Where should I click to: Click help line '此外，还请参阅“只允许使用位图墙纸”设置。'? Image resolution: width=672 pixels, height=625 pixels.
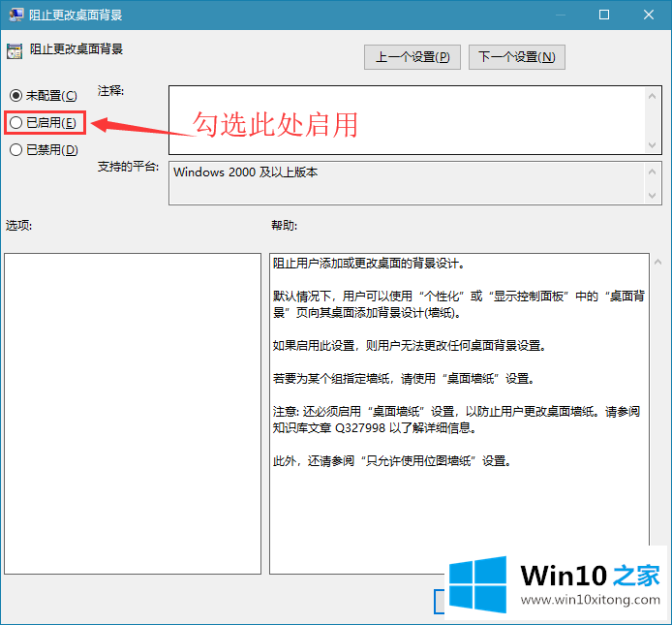click(x=392, y=460)
